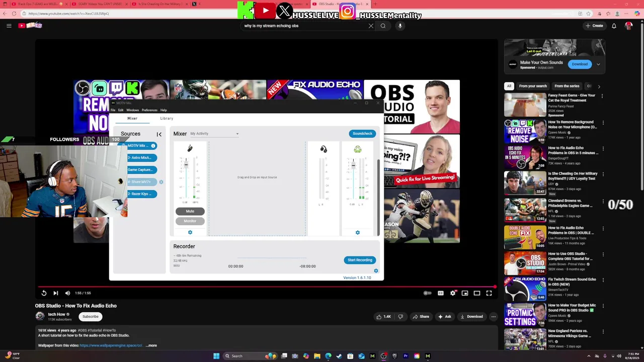Screen dimensions: 644x362
Task: Switch video to miniplayer mode
Action: tap(465, 293)
